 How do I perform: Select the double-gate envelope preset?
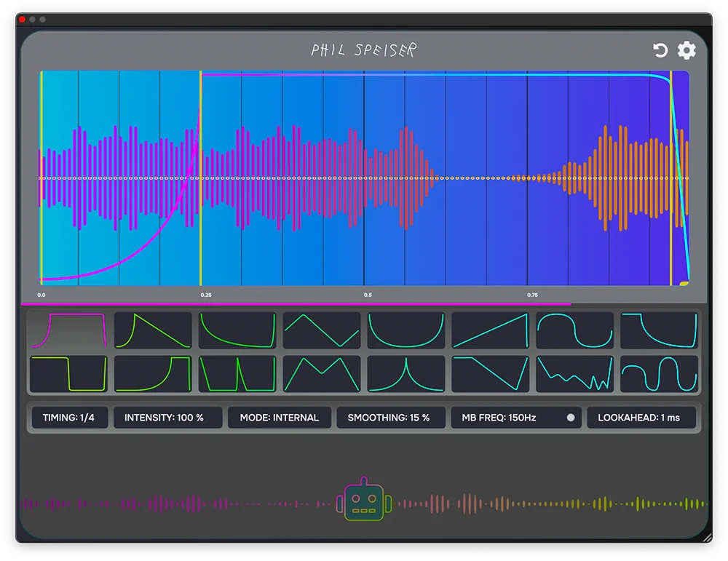point(237,372)
